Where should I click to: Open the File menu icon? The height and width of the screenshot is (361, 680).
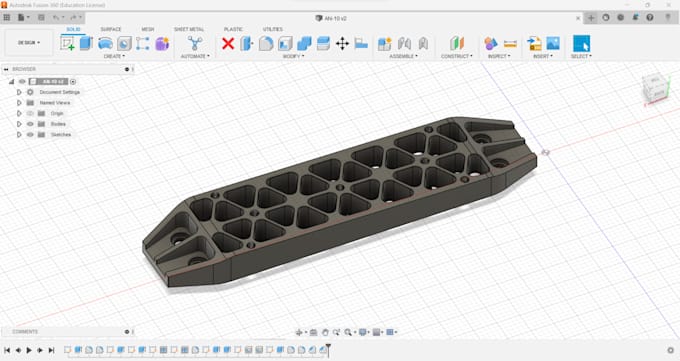click(x=23, y=18)
